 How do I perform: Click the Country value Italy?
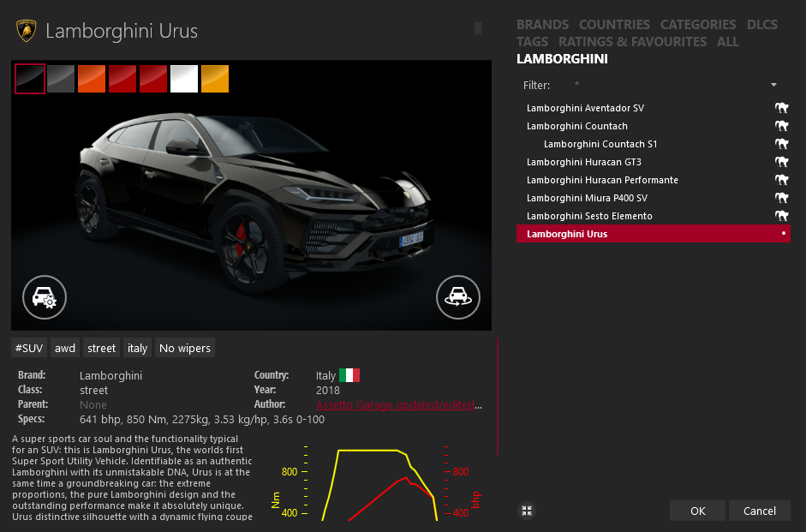click(325, 375)
